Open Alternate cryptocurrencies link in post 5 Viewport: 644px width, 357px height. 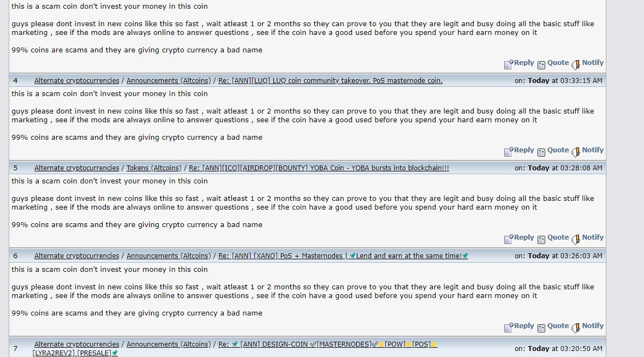click(x=77, y=168)
